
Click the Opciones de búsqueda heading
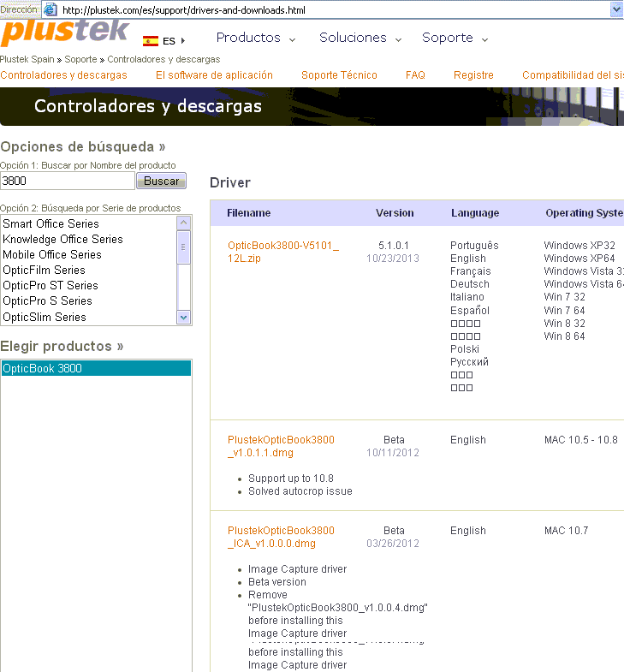tap(83, 147)
